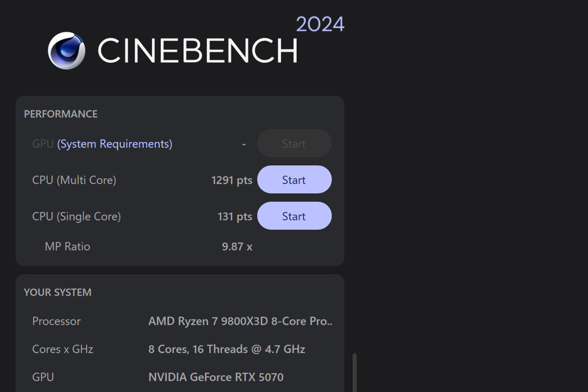
Task: Click the 9.87 x MP Ratio value
Action: pyautogui.click(x=237, y=246)
